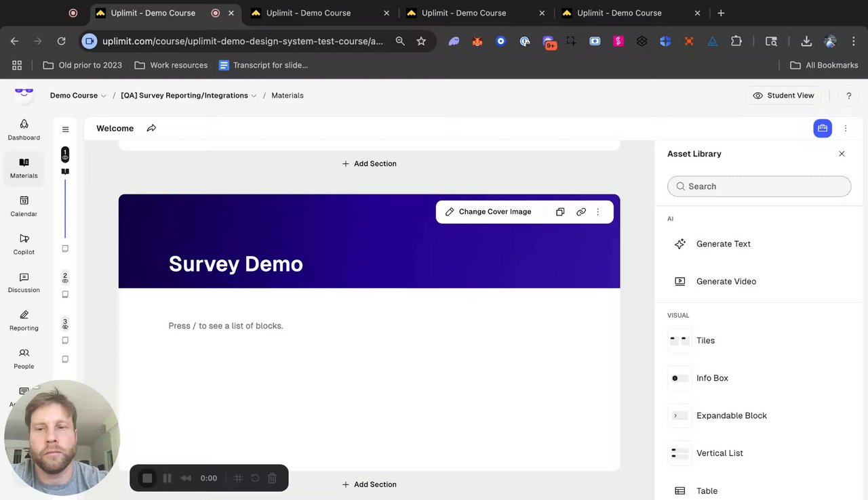Viewport: 868px width, 500px height.
Task: Click the Materials breadcrumb
Action: [288, 96]
